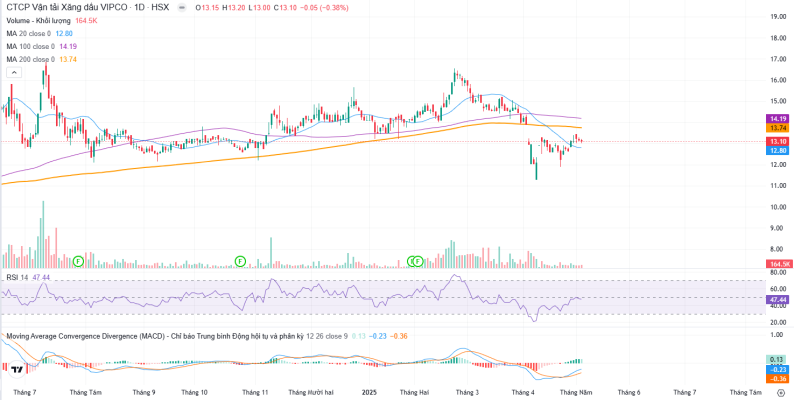
Task: Click the 13.74 value in MA 200 legend
Action: click(x=67, y=59)
